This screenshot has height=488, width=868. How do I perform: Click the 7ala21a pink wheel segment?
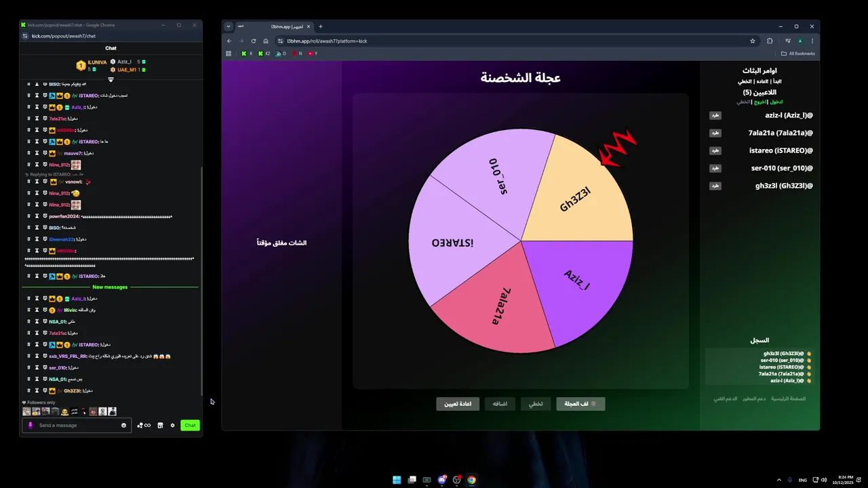click(x=500, y=305)
